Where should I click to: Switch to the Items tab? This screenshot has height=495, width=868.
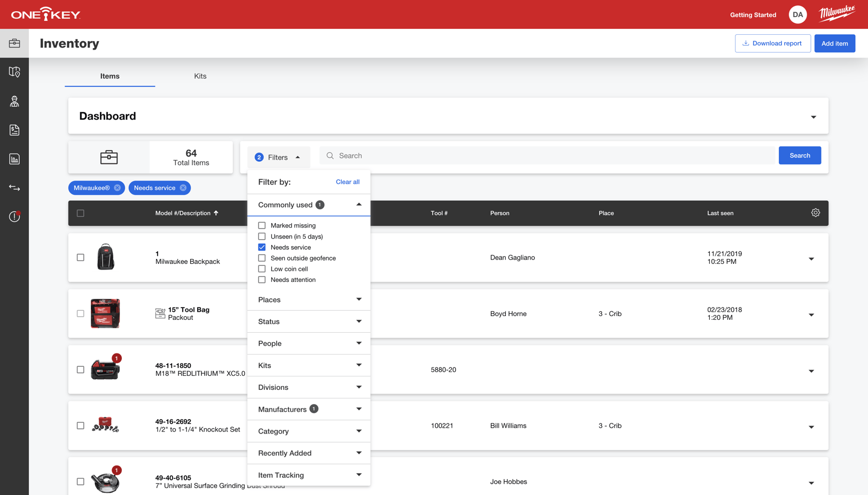[x=110, y=76]
